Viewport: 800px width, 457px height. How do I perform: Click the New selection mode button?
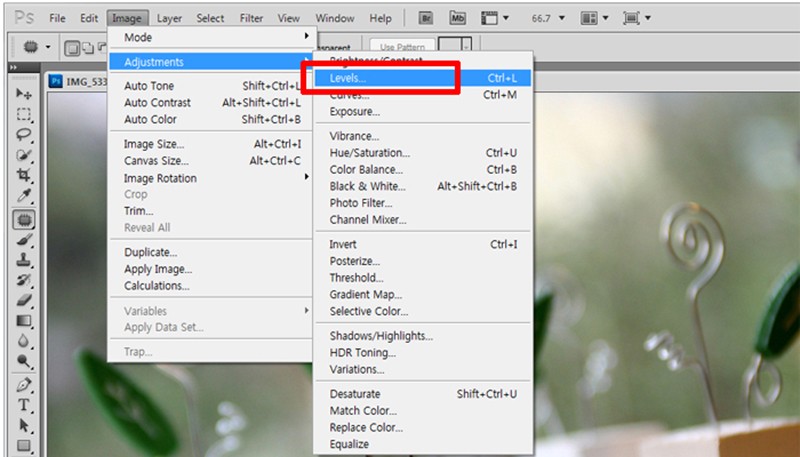pos(72,48)
